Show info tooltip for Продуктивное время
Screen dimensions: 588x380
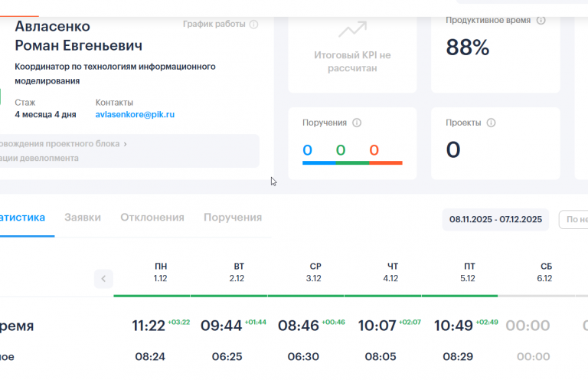[541, 20]
